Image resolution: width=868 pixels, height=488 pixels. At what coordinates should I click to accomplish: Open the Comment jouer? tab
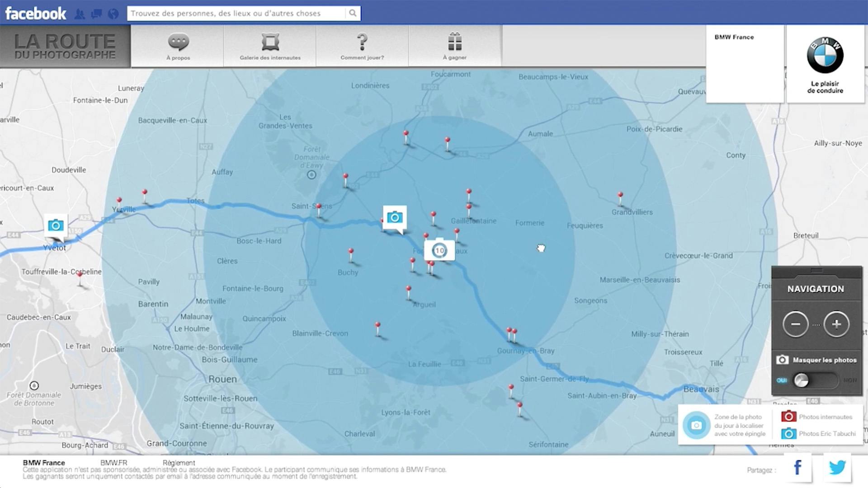(362, 46)
